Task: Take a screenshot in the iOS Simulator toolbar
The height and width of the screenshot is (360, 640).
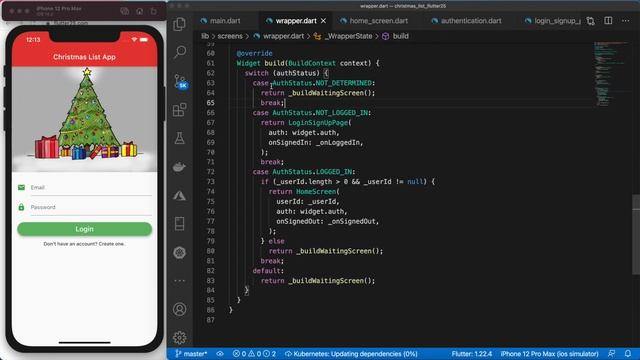Action: click(x=125, y=11)
